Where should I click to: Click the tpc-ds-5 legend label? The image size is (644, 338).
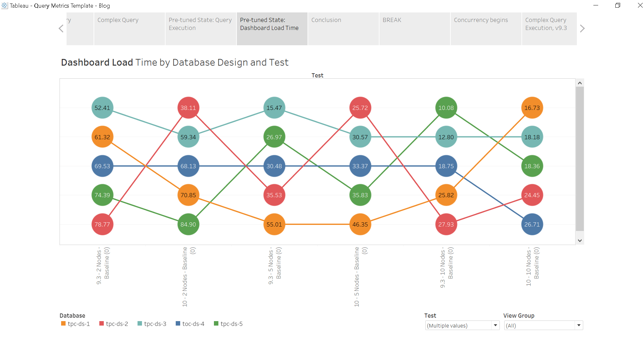[231, 324]
